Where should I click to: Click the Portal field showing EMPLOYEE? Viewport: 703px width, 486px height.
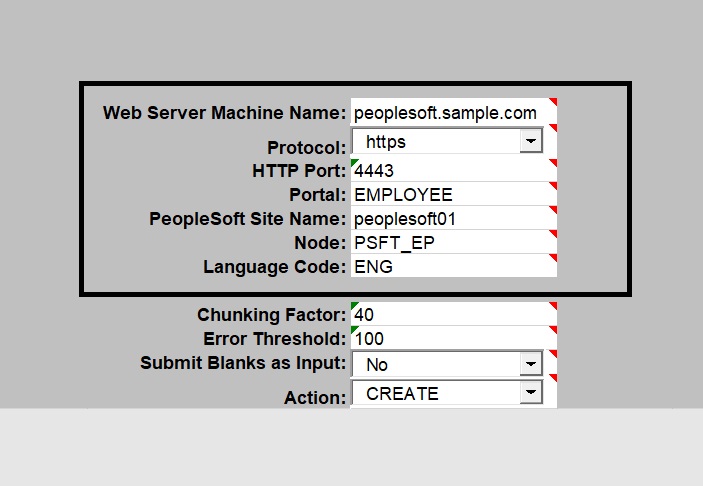point(454,195)
